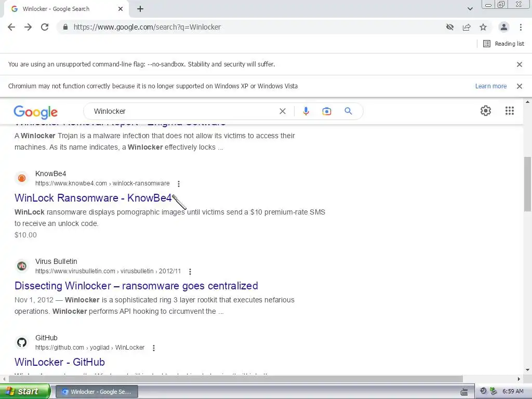Open more options for GitHub result

coord(154,348)
